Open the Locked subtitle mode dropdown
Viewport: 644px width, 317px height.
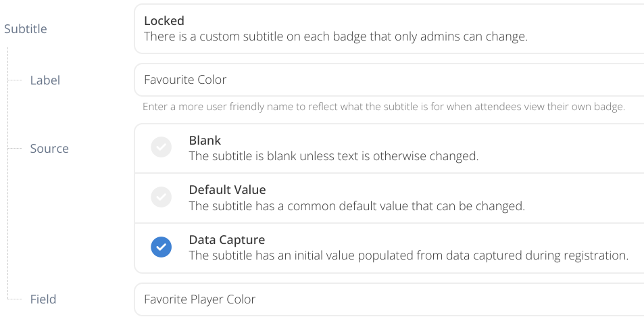(x=389, y=29)
